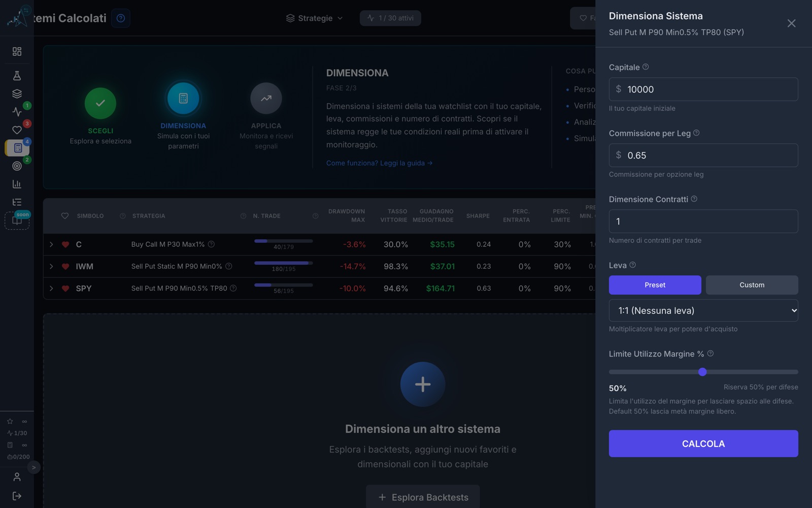
Task: Click the SCEGLI step circle
Action: (x=100, y=103)
